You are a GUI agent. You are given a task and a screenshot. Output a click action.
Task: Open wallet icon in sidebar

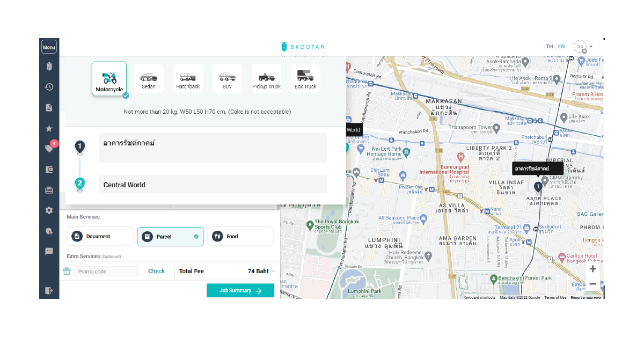(x=49, y=169)
